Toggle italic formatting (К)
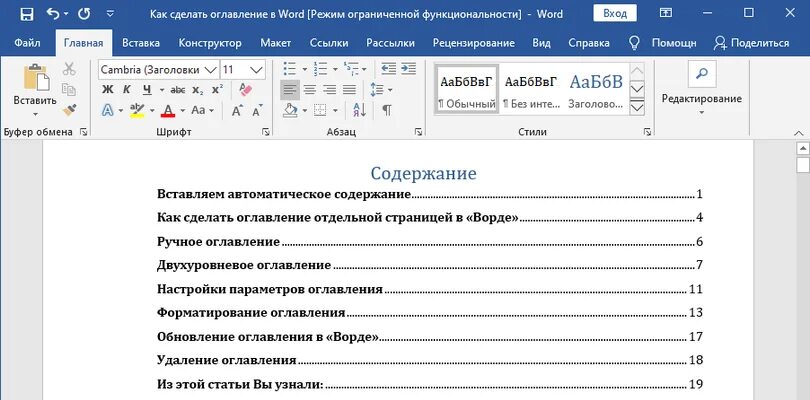This screenshot has width=810, height=400. [127, 89]
